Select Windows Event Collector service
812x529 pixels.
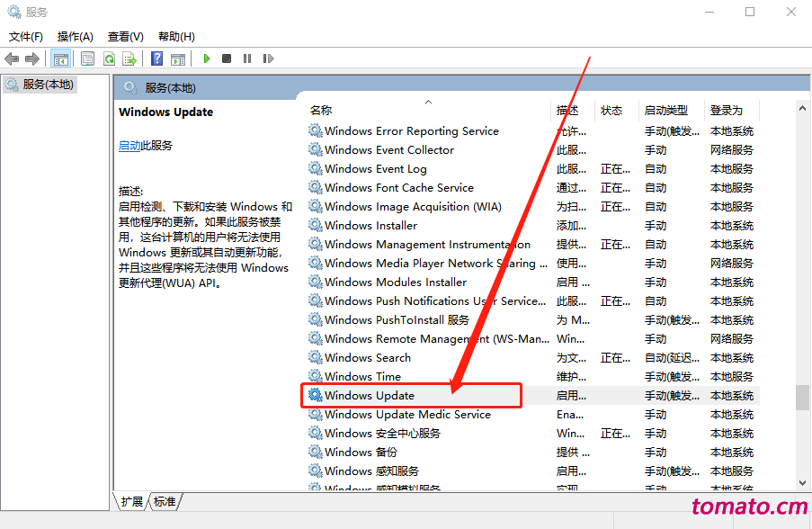(x=531, y=149)
